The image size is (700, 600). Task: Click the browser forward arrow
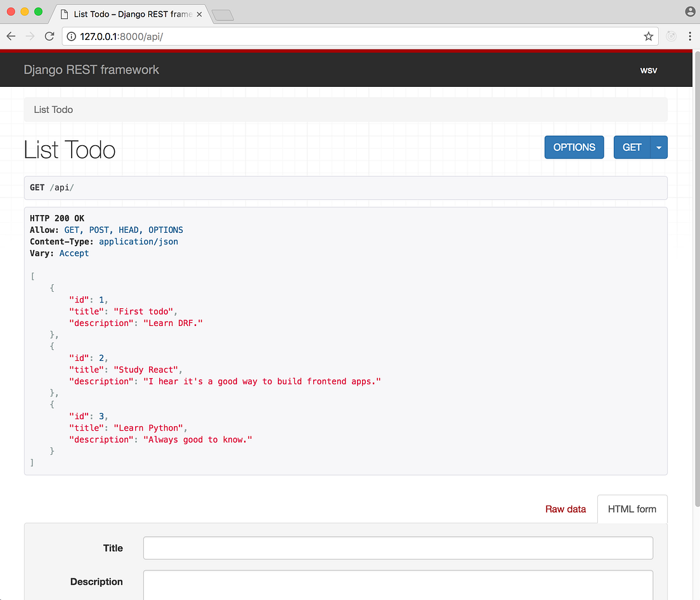point(30,36)
